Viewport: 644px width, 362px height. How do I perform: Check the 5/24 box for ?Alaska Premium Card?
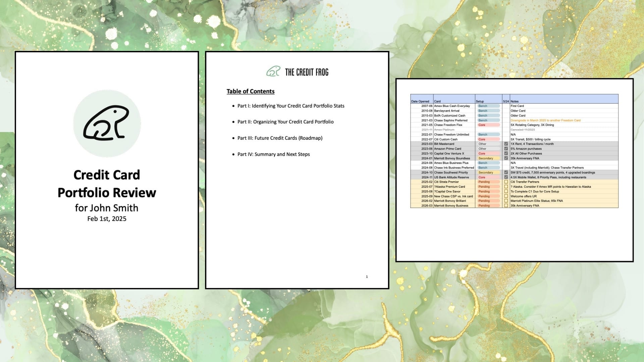coord(506,187)
